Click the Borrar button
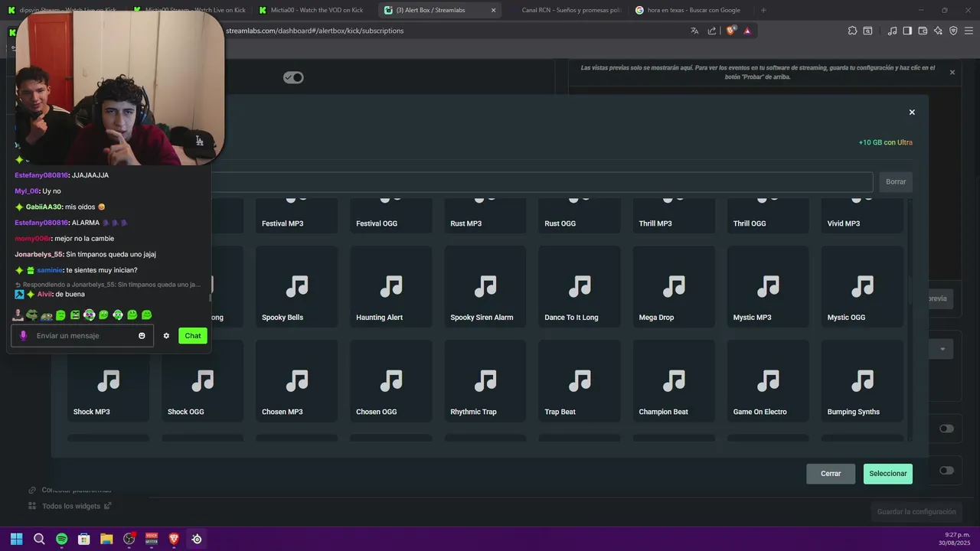 896,181
